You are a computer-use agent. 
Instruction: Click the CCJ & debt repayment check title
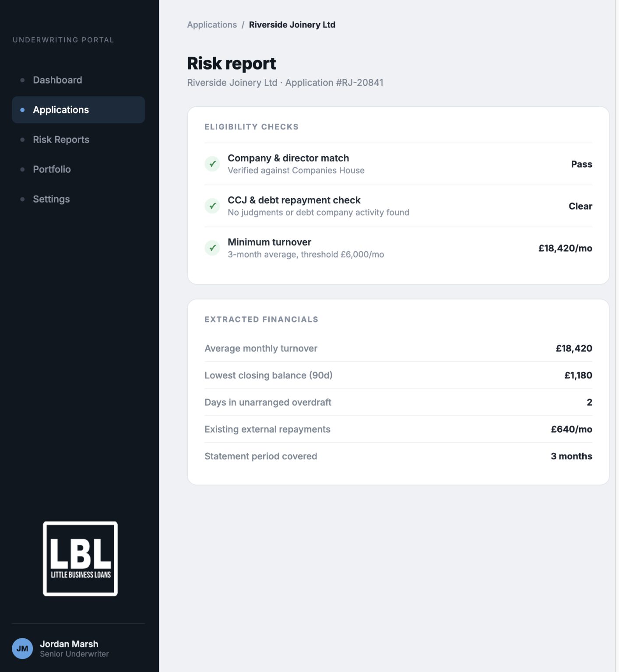tap(294, 200)
